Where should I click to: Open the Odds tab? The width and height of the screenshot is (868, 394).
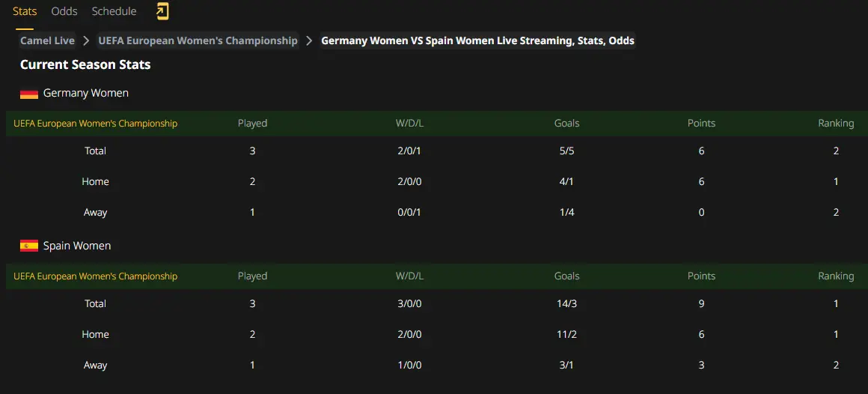[64, 11]
